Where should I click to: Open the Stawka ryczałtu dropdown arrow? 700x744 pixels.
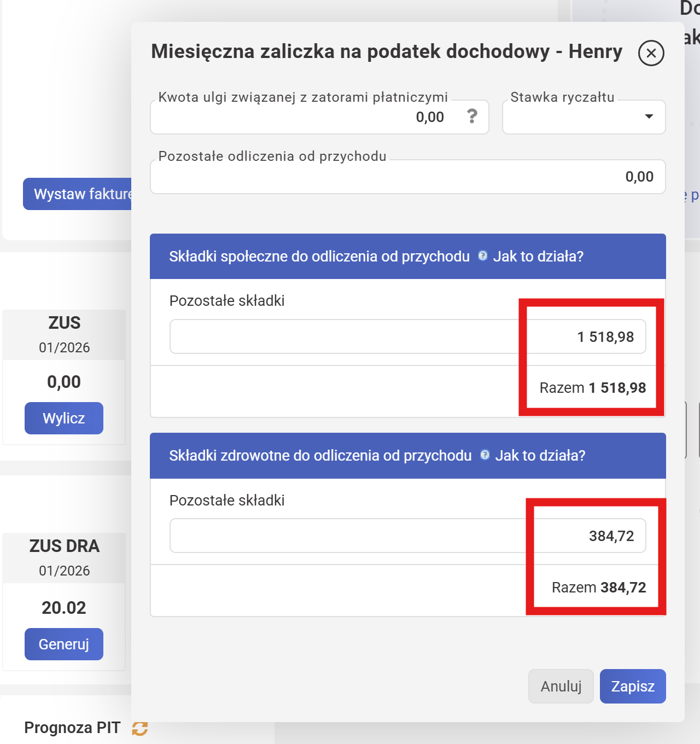pyautogui.click(x=649, y=117)
